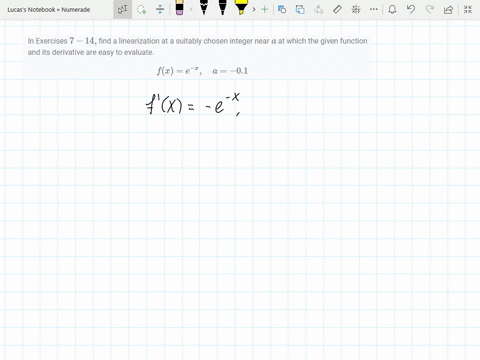Click Ink to Shape icon
The height and width of the screenshot is (360, 480).
[300, 9]
